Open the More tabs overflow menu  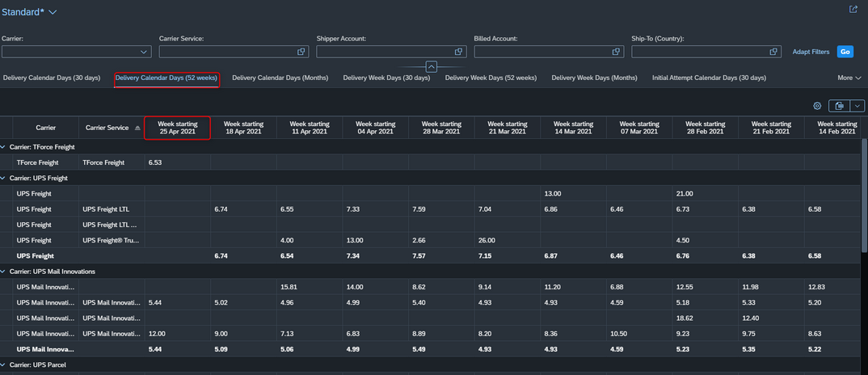849,78
